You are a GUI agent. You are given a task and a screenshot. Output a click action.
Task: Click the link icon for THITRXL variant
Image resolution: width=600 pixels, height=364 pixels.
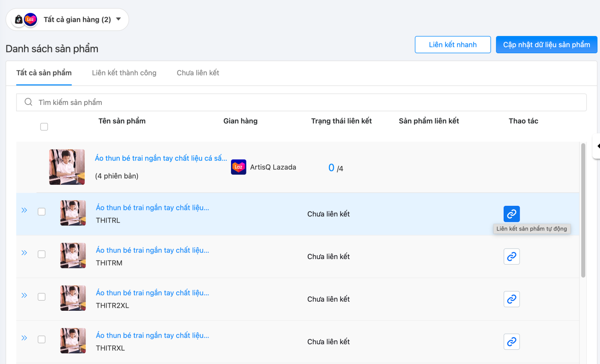click(x=511, y=342)
